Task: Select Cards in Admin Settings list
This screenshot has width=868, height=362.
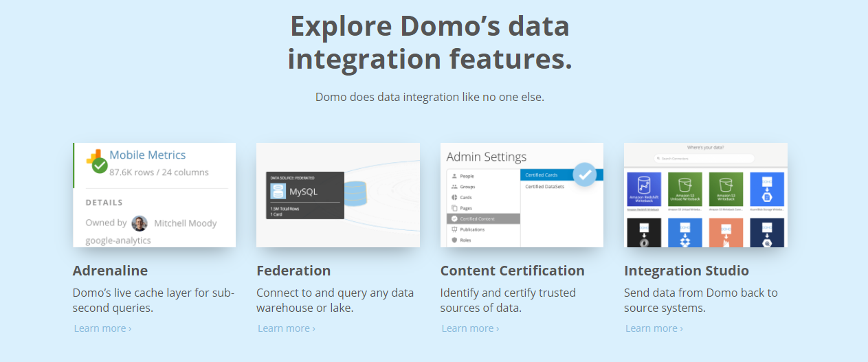Action: click(484, 197)
